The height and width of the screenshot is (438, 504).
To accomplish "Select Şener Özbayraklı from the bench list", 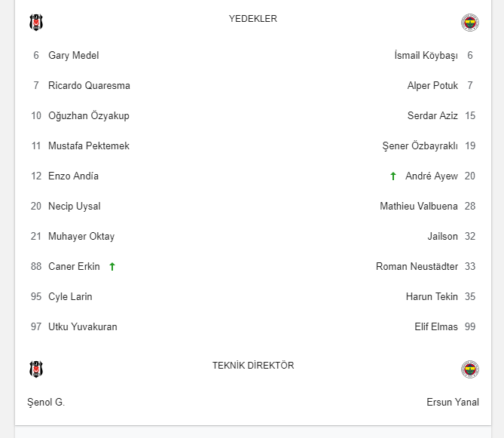I will 420,146.
